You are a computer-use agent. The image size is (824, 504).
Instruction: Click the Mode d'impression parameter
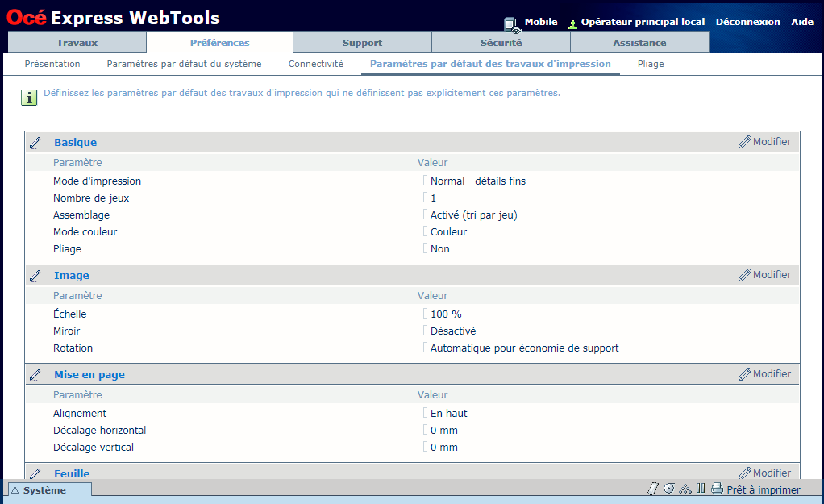pos(98,181)
